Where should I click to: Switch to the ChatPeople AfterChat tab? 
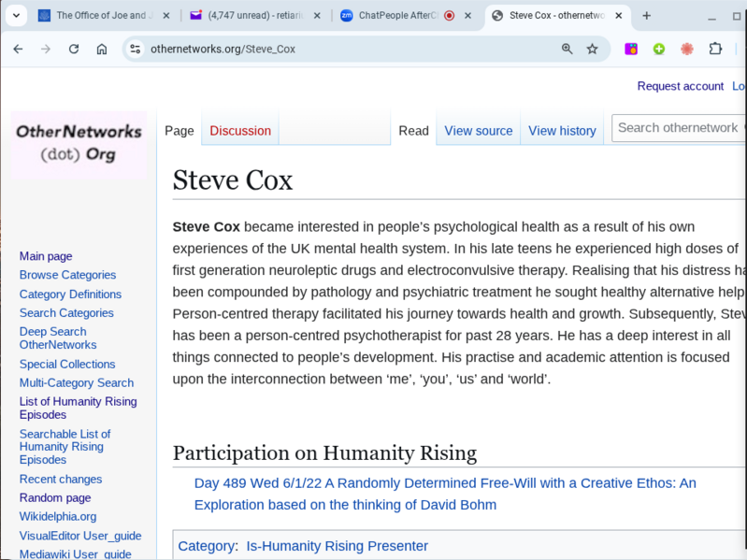(x=406, y=16)
